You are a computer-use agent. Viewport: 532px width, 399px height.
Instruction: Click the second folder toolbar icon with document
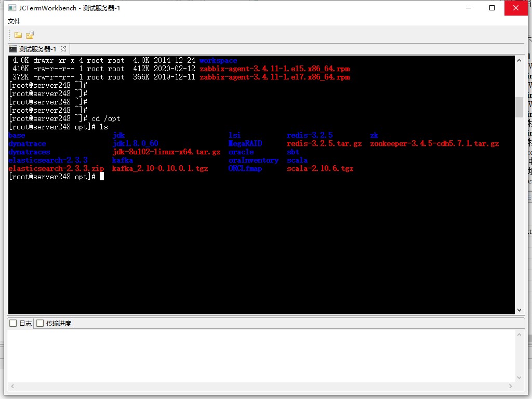30,35
